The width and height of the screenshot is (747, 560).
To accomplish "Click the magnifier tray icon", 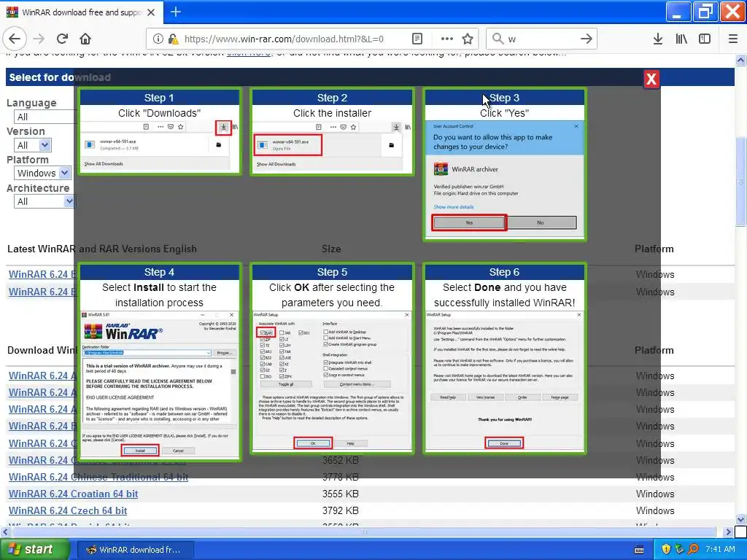I will [x=693, y=549].
